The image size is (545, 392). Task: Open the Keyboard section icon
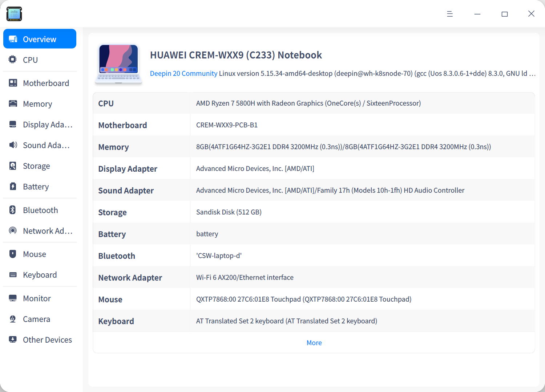[13, 275]
